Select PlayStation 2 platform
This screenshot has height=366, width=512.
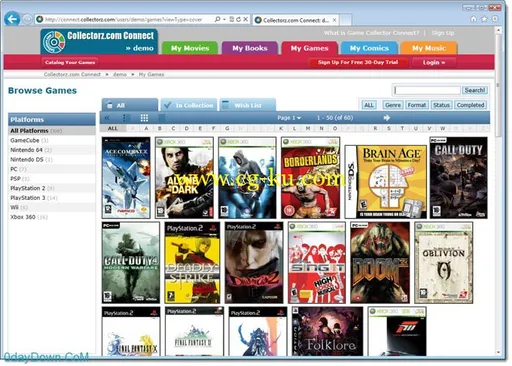(x=52, y=188)
